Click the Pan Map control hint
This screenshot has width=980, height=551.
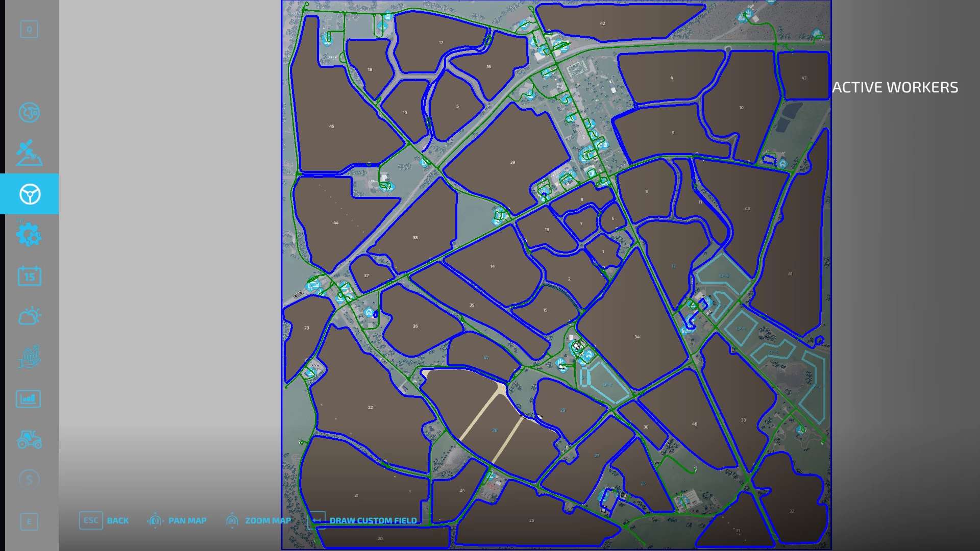pos(177,520)
